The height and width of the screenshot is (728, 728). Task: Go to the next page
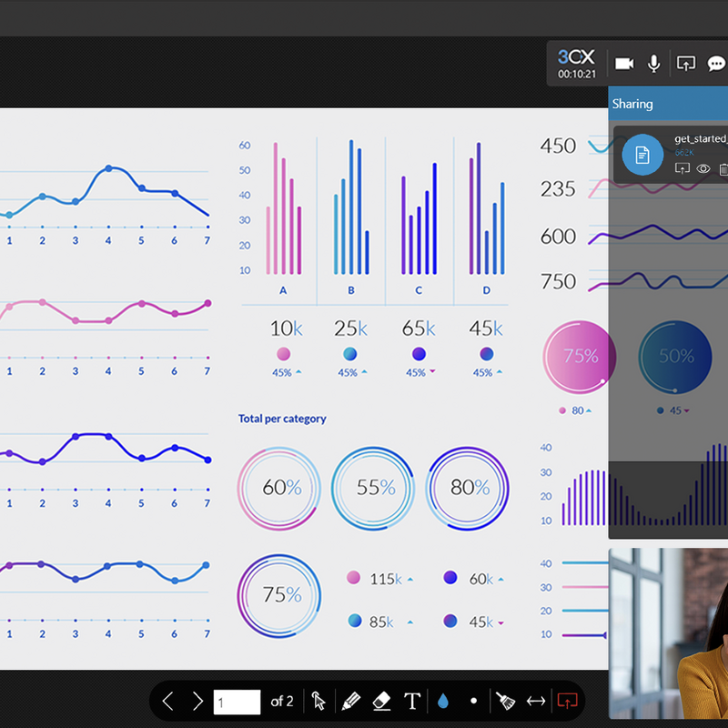(x=197, y=701)
